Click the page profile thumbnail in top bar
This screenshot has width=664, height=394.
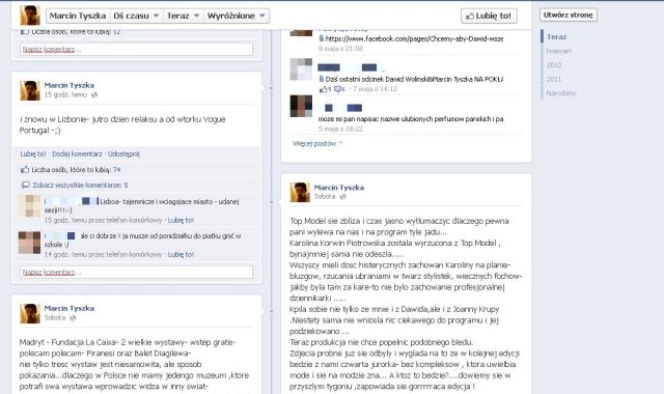click(x=30, y=15)
